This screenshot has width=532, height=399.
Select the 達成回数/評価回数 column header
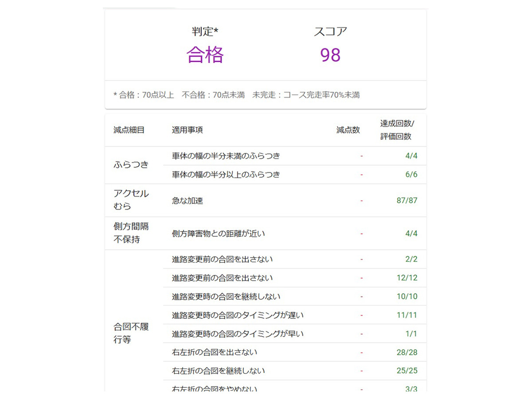(396, 130)
